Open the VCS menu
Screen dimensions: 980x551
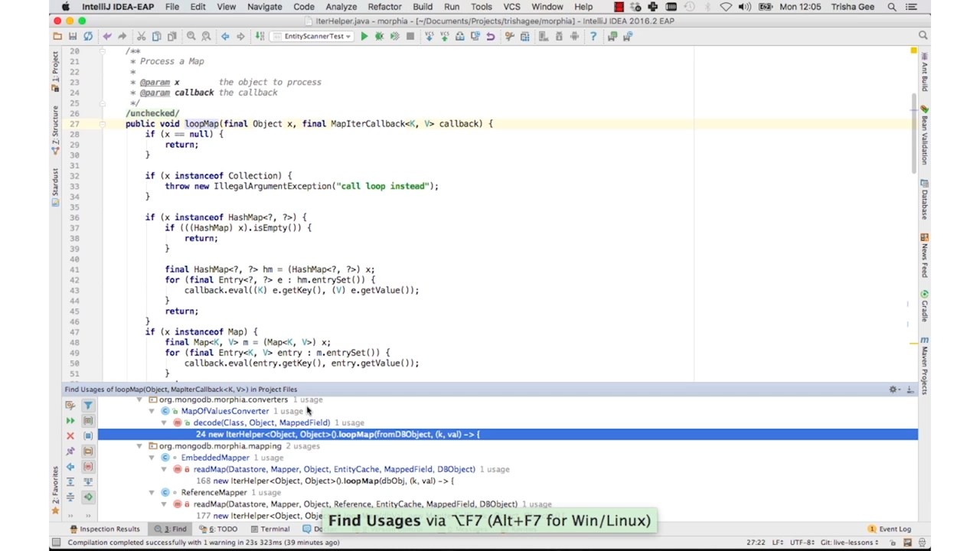point(511,7)
